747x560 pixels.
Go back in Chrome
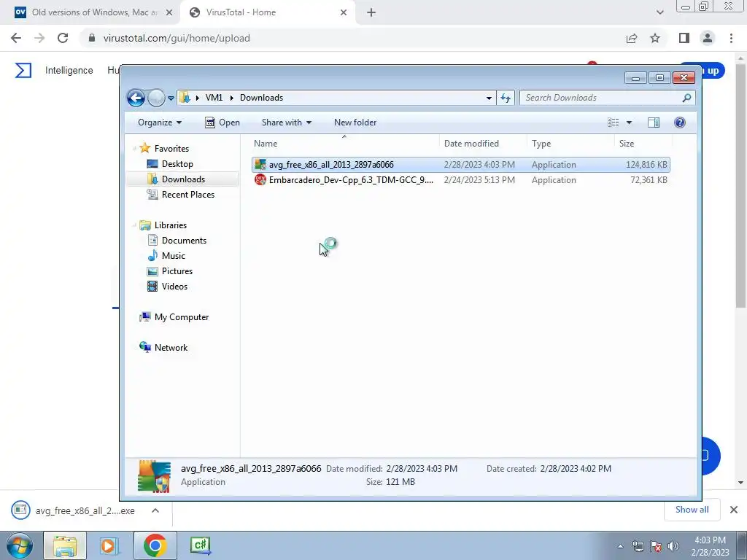(16, 38)
